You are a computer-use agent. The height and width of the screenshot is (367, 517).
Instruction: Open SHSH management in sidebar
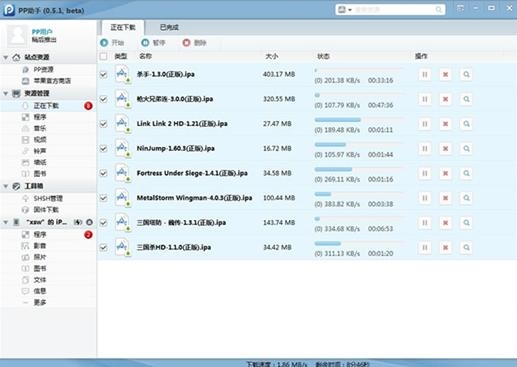(x=48, y=199)
